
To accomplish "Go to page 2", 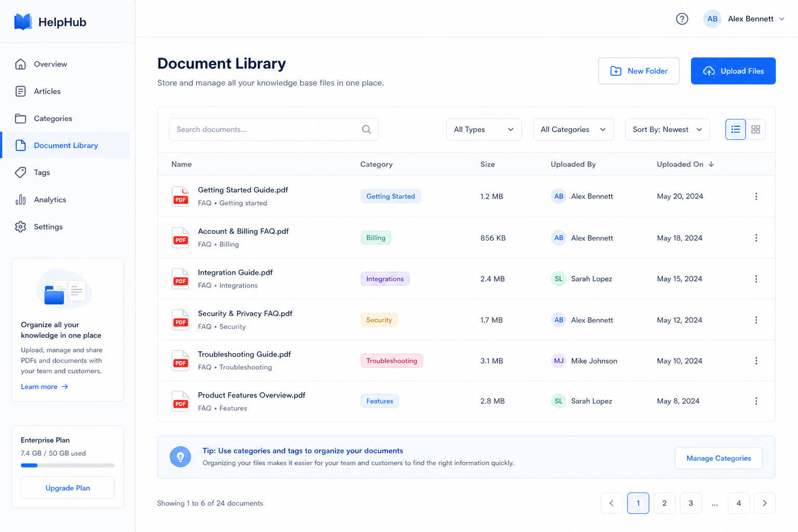I will (x=664, y=503).
